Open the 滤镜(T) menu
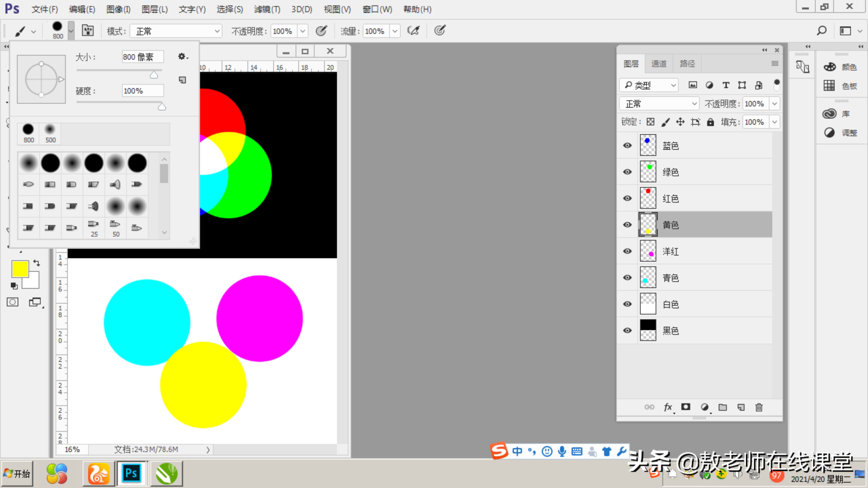 [267, 9]
